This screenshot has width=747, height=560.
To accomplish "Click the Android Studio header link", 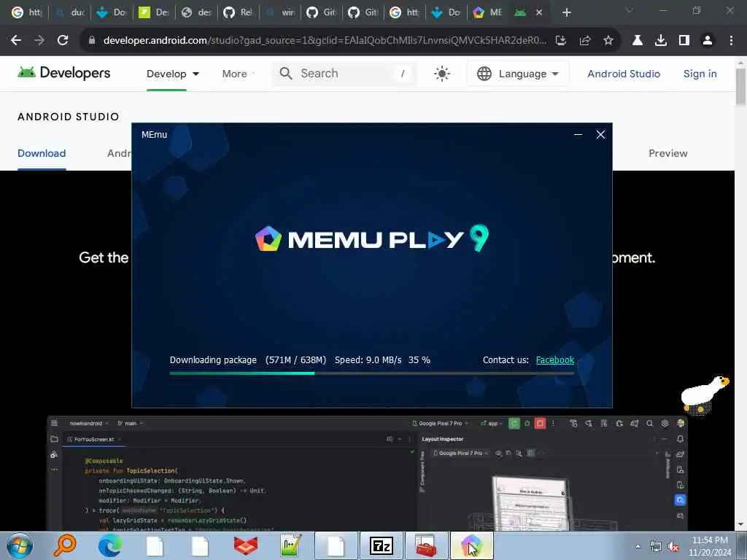I will [x=624, y=74].
